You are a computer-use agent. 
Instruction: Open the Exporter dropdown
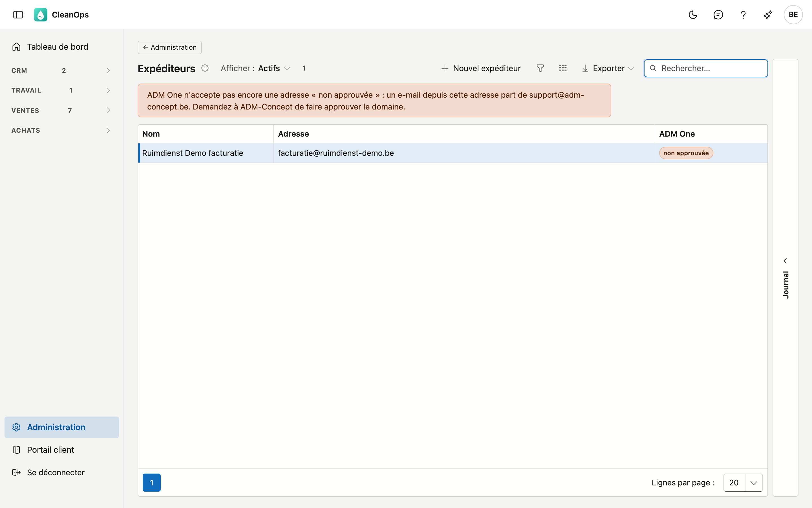pyautogui.click(x=608, y=68)
